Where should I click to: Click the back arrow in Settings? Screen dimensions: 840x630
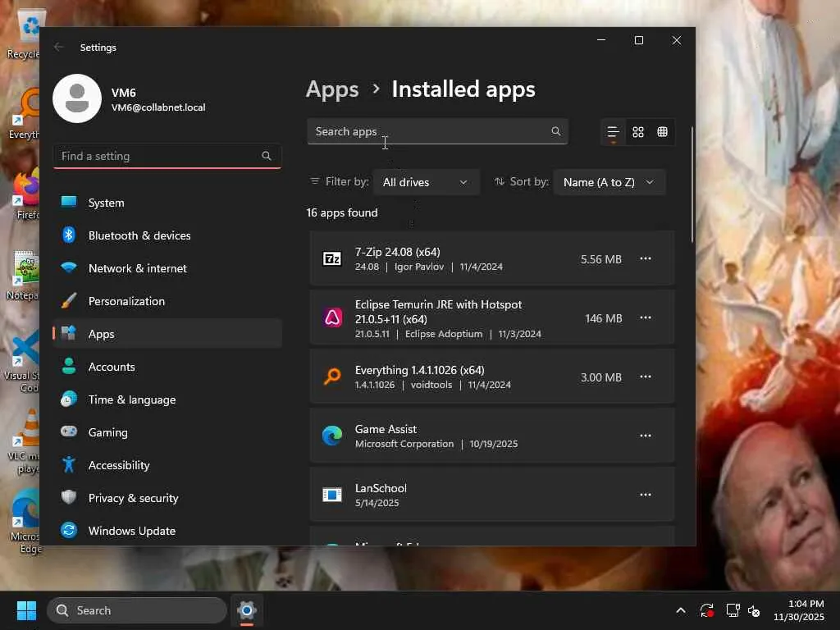click(x=59, y=47)
